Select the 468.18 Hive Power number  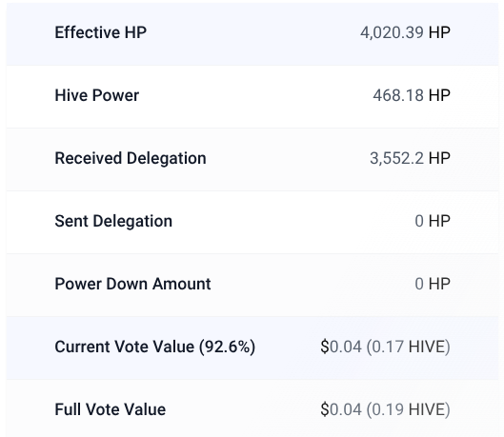pos(398,95)
